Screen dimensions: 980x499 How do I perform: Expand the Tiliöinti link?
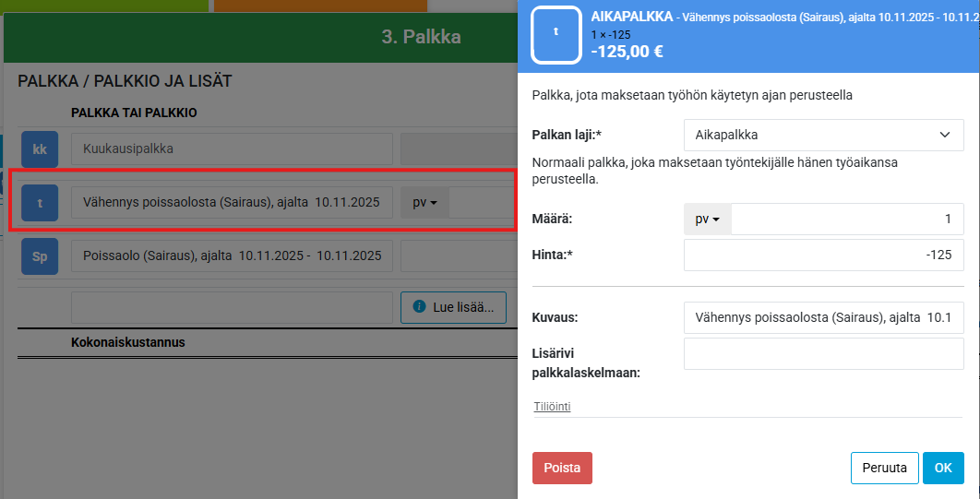(552, 407)
